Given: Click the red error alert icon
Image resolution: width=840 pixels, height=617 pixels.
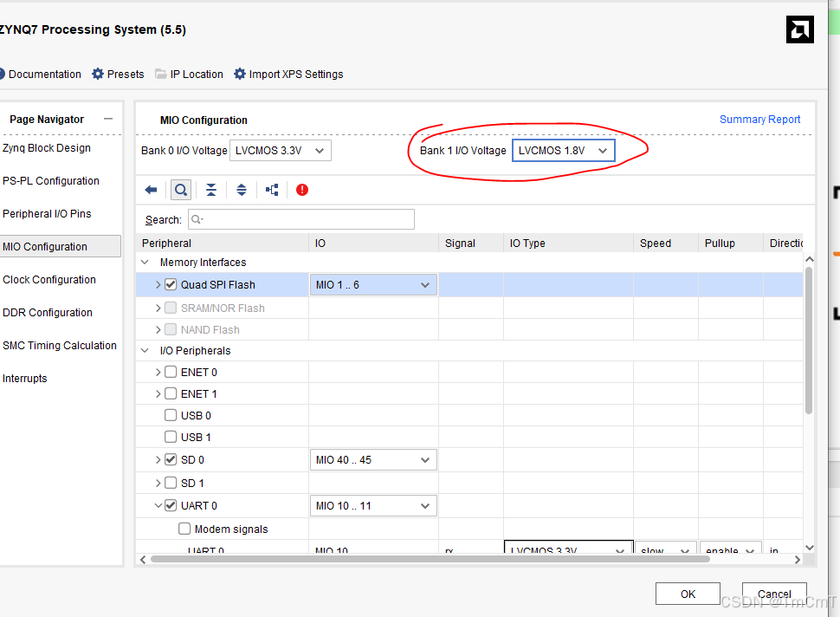Looking at the screenshot, I should 302,190.
